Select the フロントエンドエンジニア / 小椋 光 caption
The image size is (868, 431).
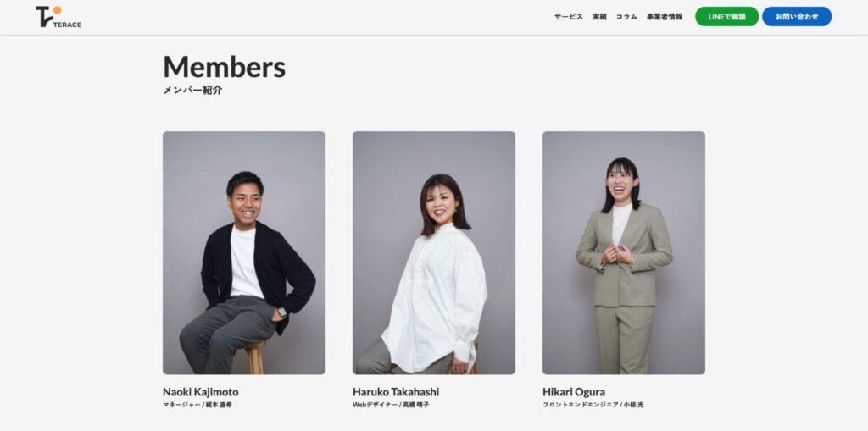593,405
